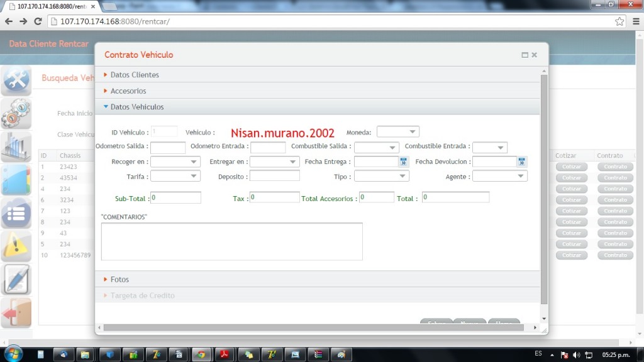Select the 107.170.174.168:8080 browser tab
This screenshot has width=644, height=362.
click(x=52, y=6)
